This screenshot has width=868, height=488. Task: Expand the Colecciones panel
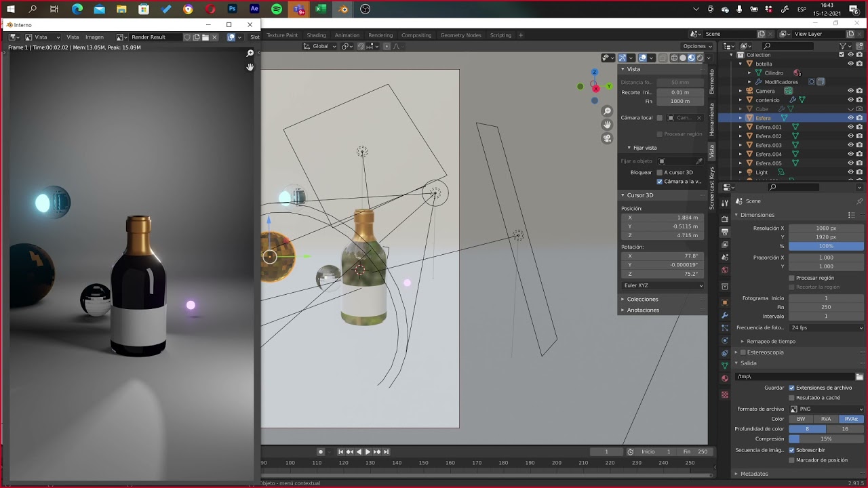(642, 299)
